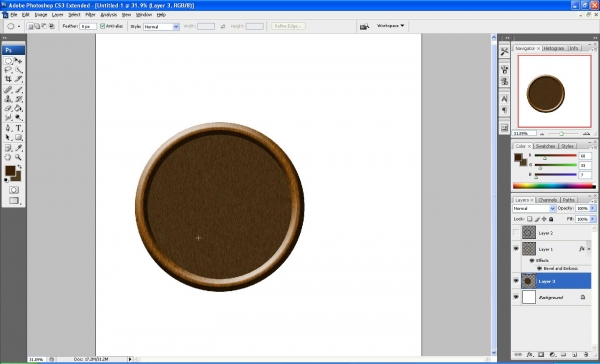This screenshot has height=364, width=600.
Task: Add a layer mask from Layers footer
Action: [541, 355]
